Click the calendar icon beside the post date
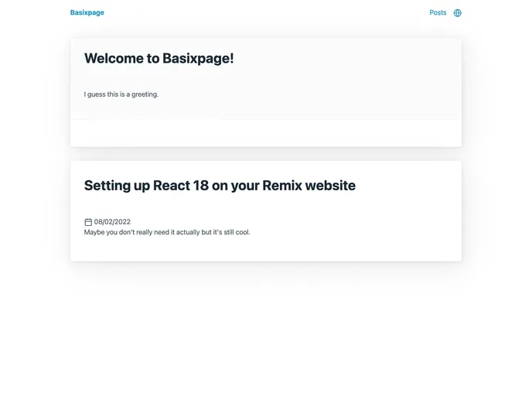This screenshot has width=532, height=396. click(88, 222)
